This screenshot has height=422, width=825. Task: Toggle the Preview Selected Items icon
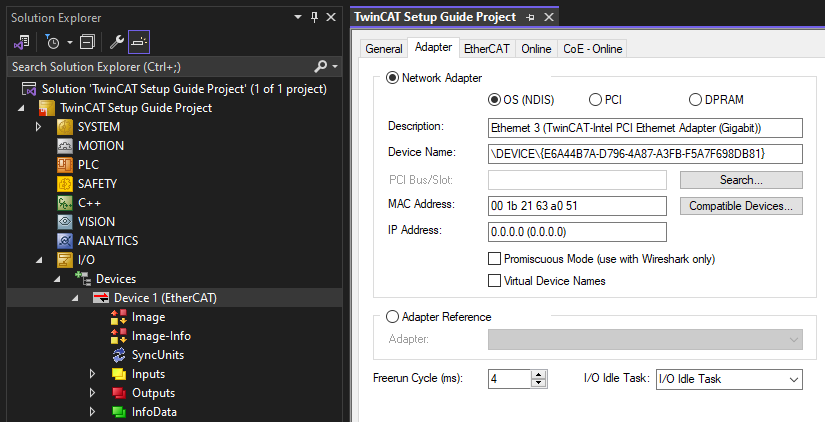pos(139,42)
